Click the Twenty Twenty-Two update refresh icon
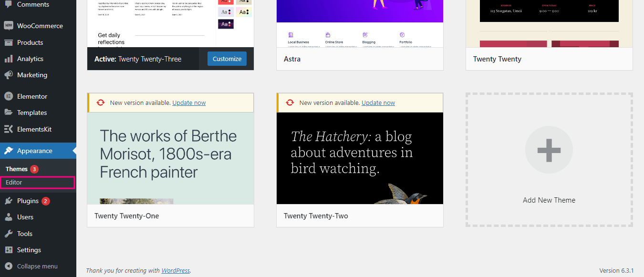Screen dimensions: 644x277 pos(290,103)
